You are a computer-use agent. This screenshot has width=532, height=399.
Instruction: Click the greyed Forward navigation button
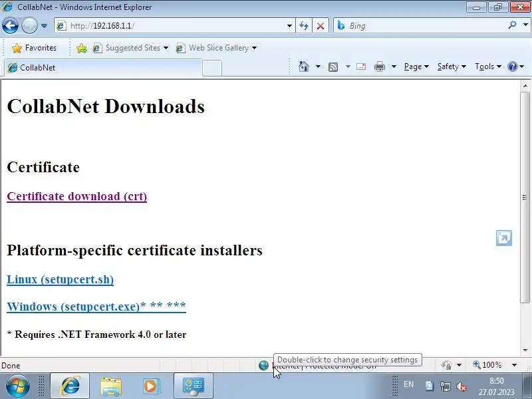pyautogui.click(x=29, y=26)
